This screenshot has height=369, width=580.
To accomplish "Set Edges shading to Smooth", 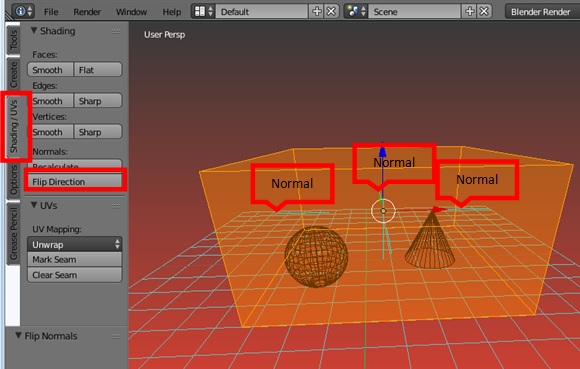I will click(x=50, y=101).
